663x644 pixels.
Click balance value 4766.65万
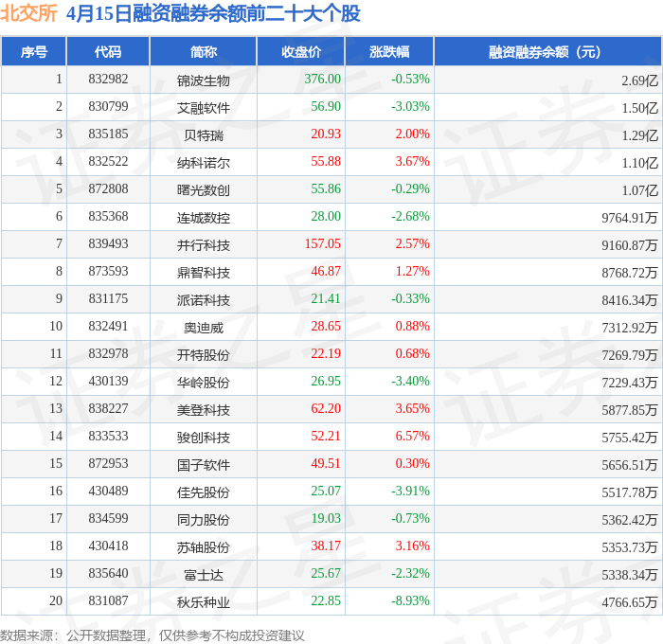[630, 602]
